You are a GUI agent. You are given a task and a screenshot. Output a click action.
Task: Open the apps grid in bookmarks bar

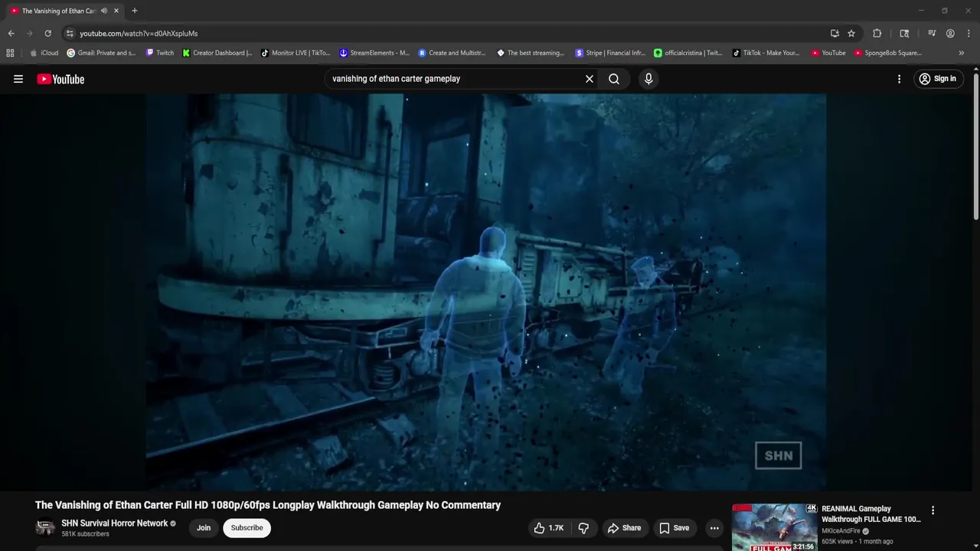coord(10,53)
